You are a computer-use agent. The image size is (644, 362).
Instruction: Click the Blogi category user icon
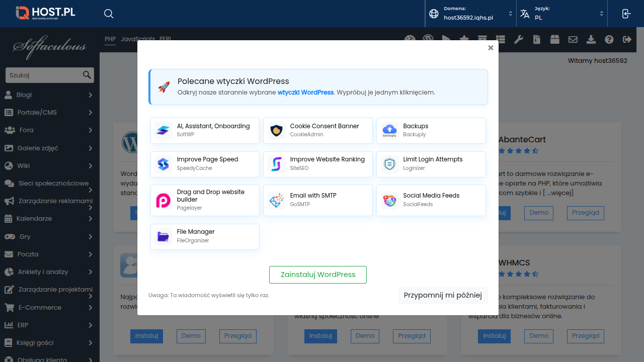(x=8, y=95)
